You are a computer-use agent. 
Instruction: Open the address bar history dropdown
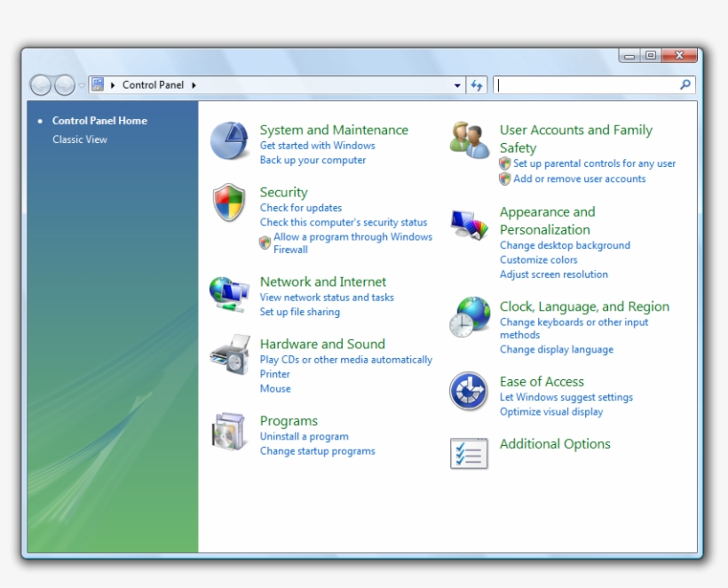point(457,84)
